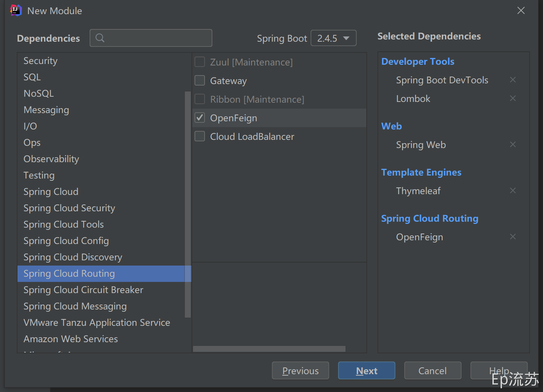
Task: Click the Spring Cloud Routing group heading
Action: point(430,218)
